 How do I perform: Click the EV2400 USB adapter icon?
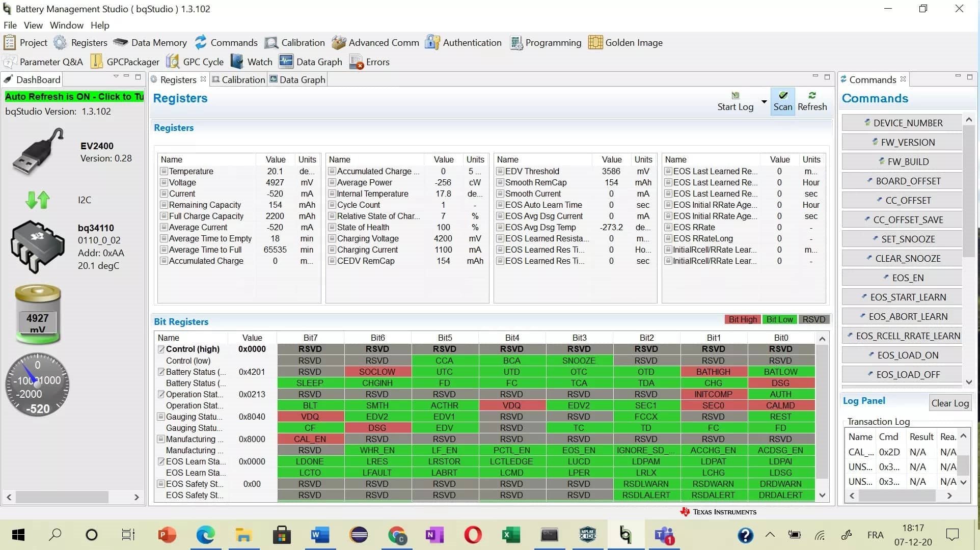pyautogui.click(x=39, y=151)
